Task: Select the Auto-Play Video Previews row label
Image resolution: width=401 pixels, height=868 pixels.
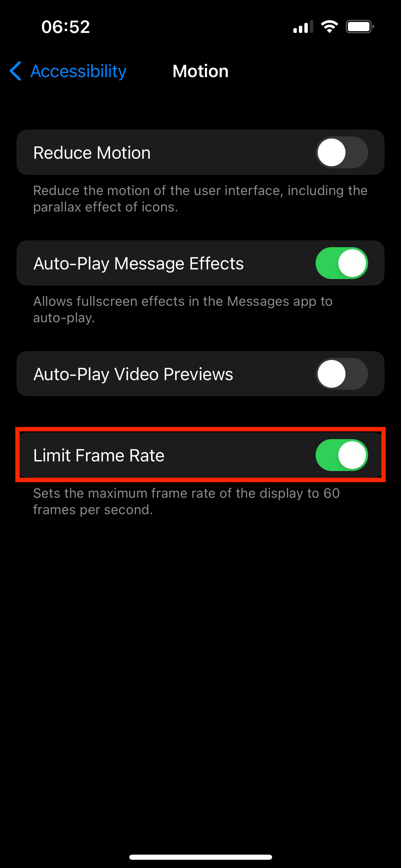Action: pos(133,374)
